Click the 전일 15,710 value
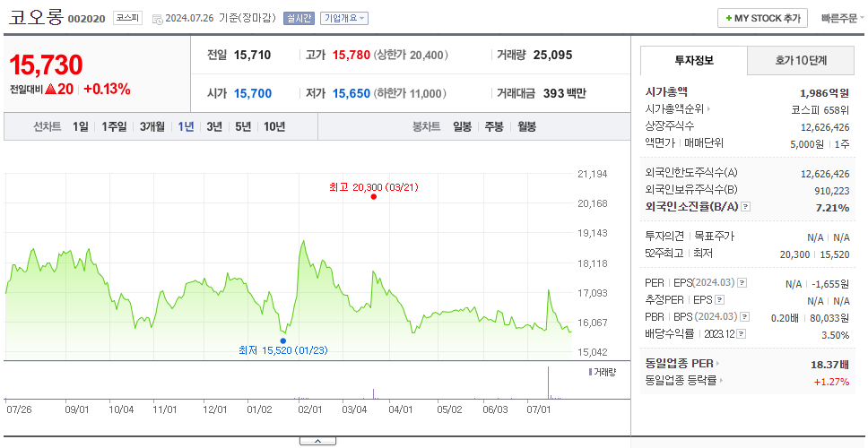 [x=253, y=56]
